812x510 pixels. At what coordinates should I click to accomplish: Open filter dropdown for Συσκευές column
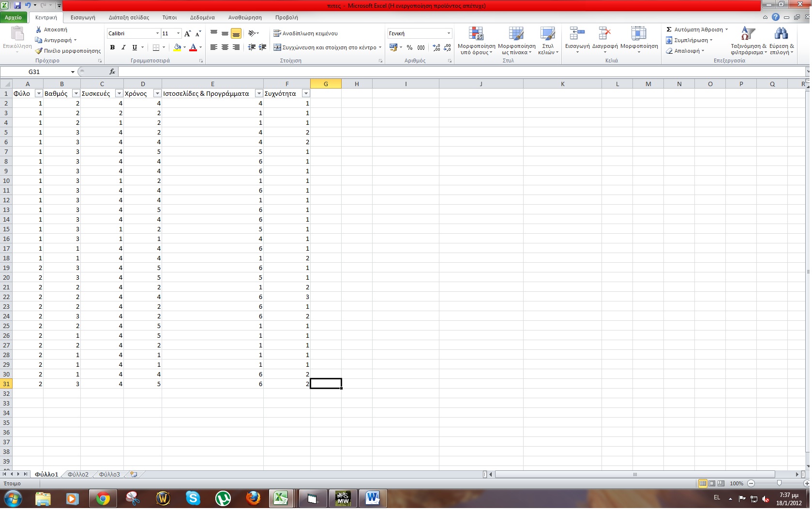(x=119, y=93)
